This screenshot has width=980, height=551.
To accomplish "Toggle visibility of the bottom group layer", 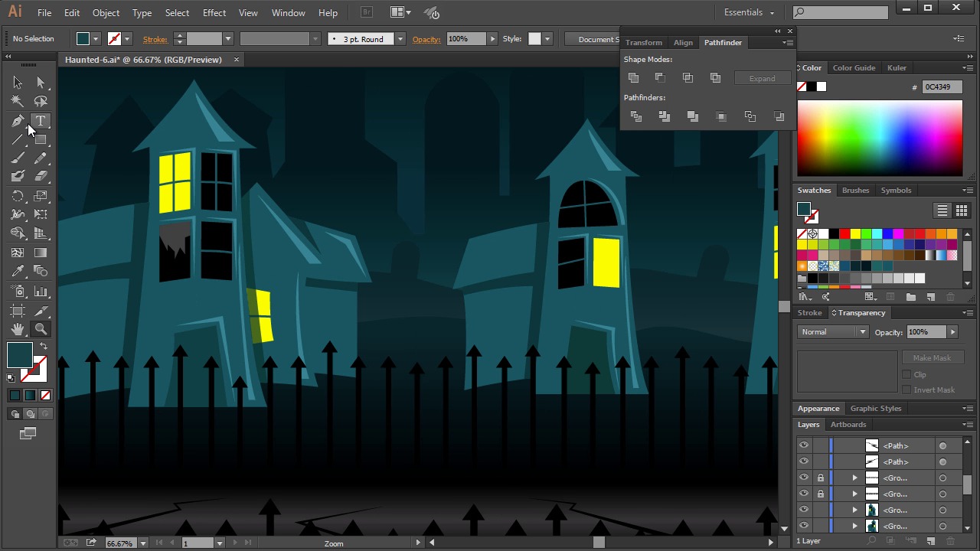I will pos(803,526).
